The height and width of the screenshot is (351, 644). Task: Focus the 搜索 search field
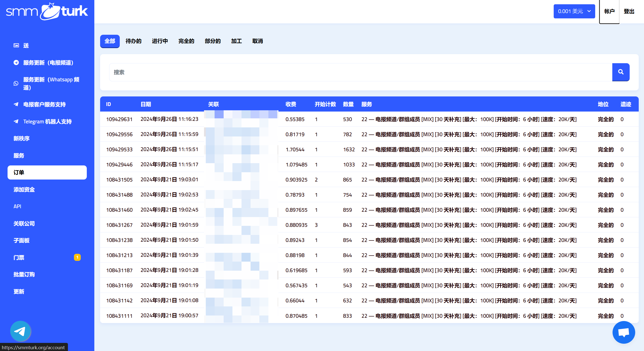pos(360,72)
